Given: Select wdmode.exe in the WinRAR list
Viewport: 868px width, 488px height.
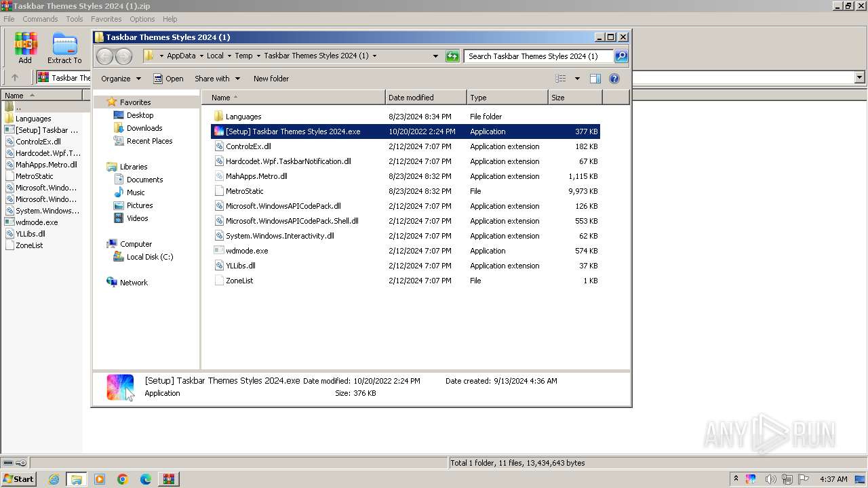Looking at the screenshot, I should 37,222.
